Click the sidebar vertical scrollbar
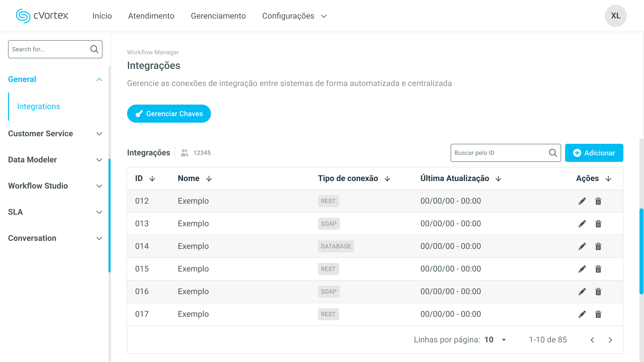Screen dimensions: 644x362 coord(110,215)
